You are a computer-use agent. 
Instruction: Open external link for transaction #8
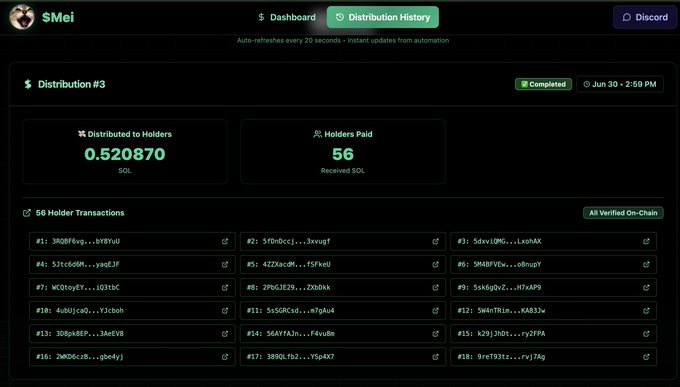[x=435, y=287]
